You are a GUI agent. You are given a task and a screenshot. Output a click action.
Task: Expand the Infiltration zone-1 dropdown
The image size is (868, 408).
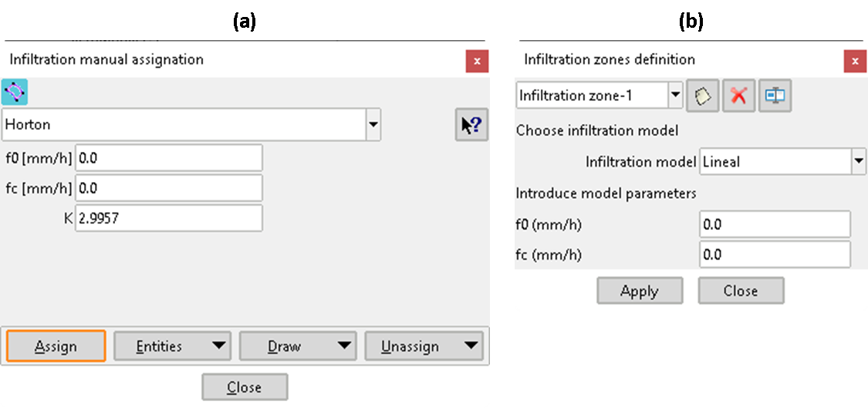[676, 96]
